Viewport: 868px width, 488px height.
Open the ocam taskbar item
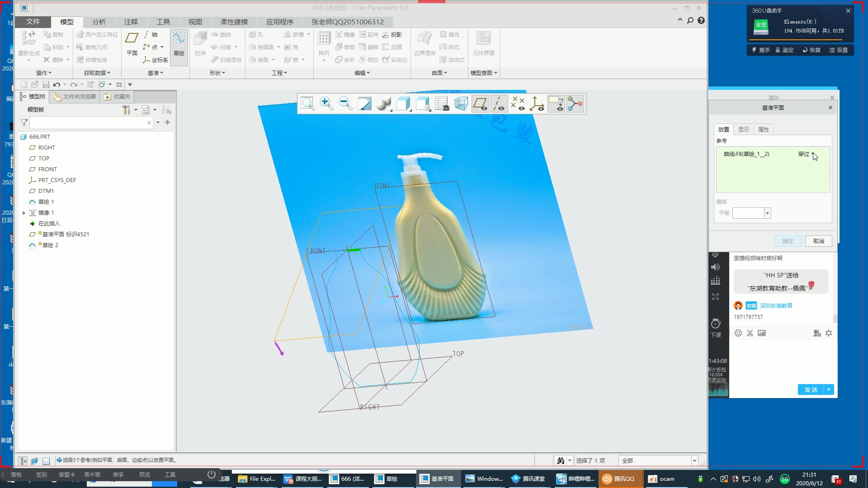[x=661, y=479]
